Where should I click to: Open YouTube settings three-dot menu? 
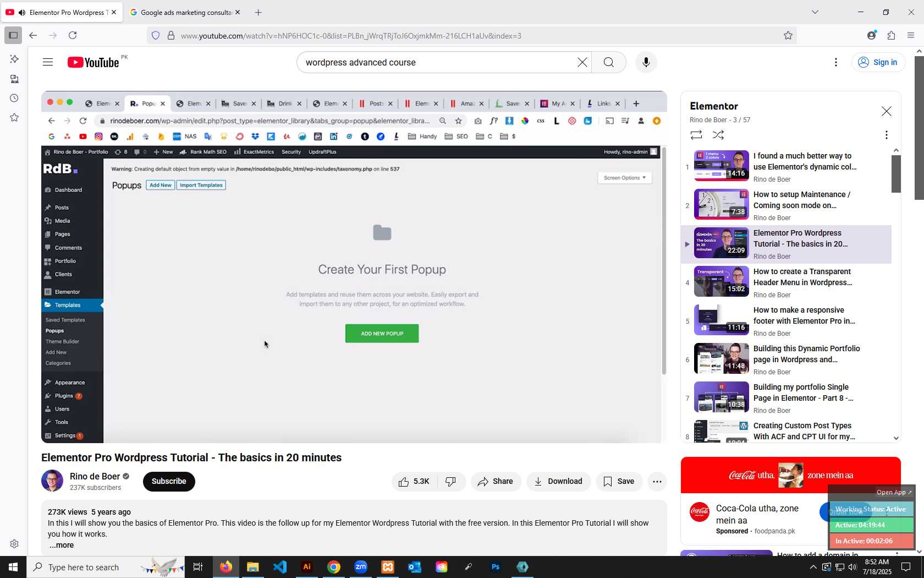click(836, 62)
